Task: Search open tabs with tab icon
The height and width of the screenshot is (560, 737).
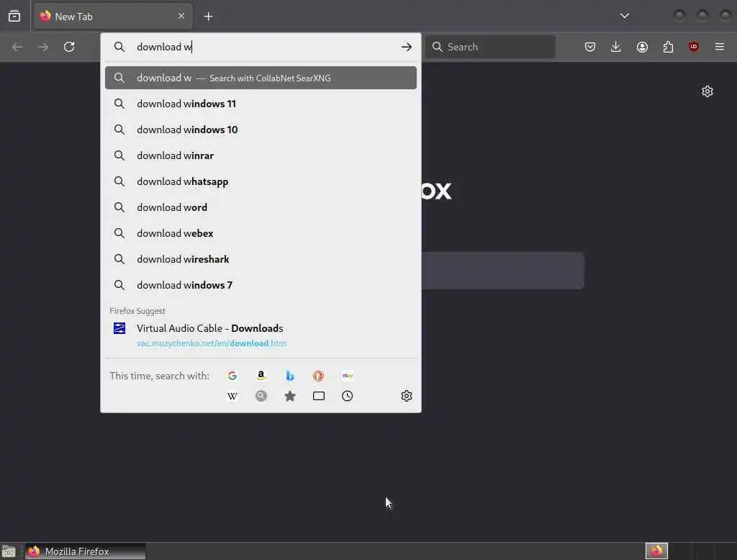Action: 318,396
